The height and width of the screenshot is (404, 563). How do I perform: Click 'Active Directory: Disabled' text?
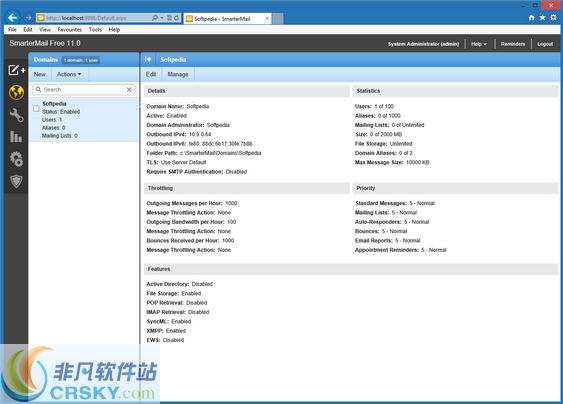click(x=180, y=284)
